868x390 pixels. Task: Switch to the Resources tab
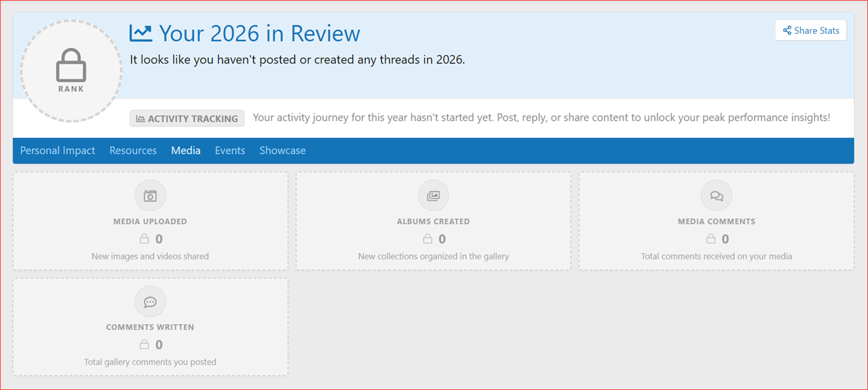[x=133, y=150]
